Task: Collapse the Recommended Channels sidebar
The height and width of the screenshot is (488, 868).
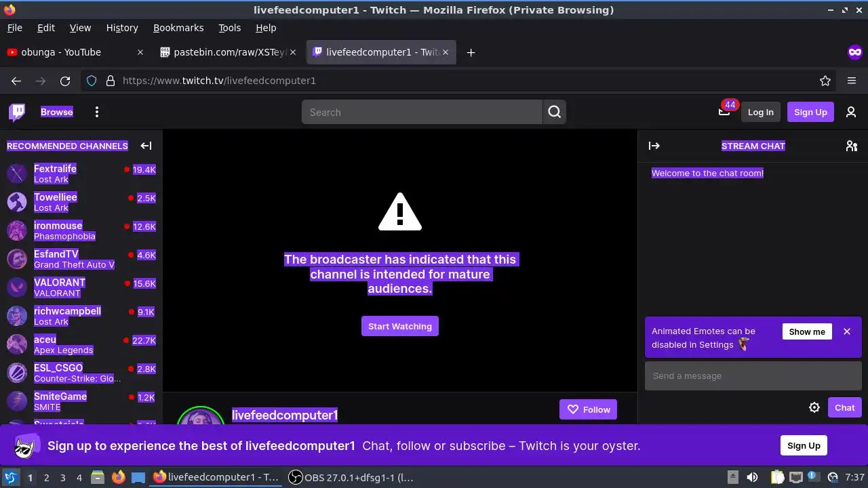Action: [146, 146]
